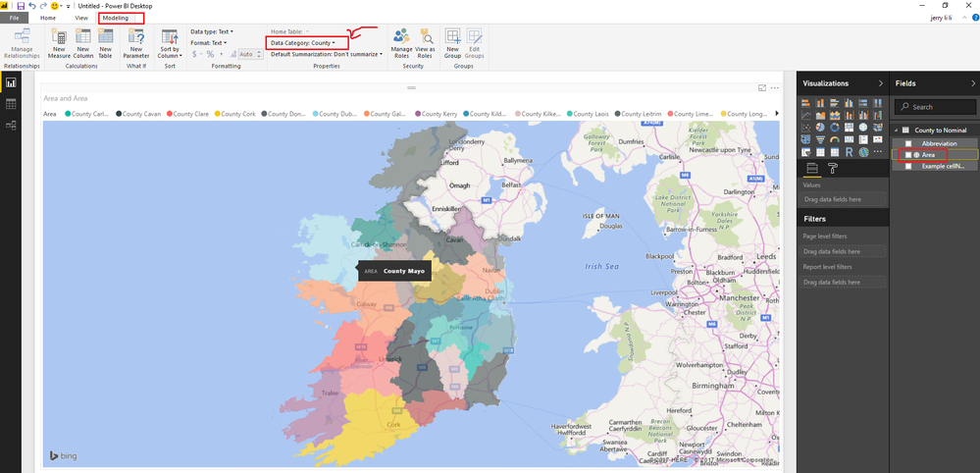Click the View as Roles button

click(425, 43)
